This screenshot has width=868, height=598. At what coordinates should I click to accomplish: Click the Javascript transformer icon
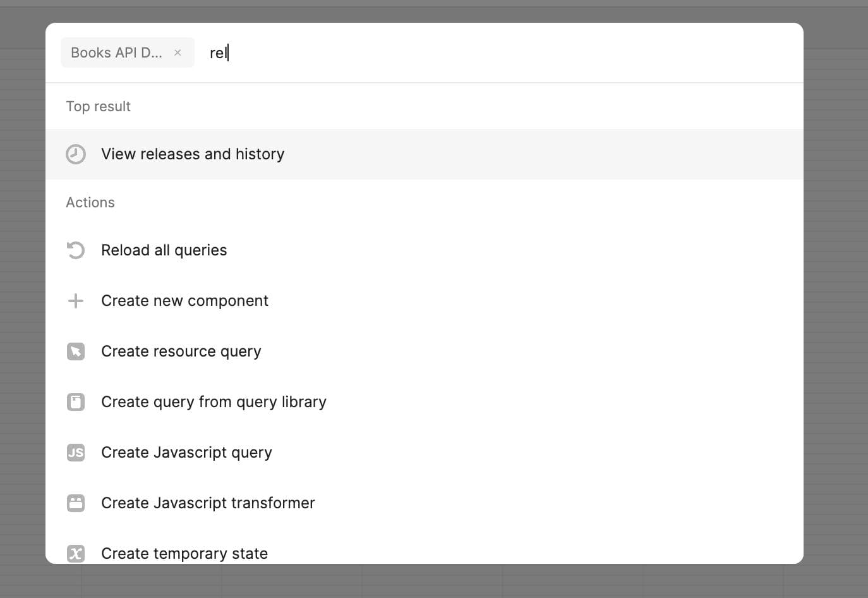pos(76,503)
